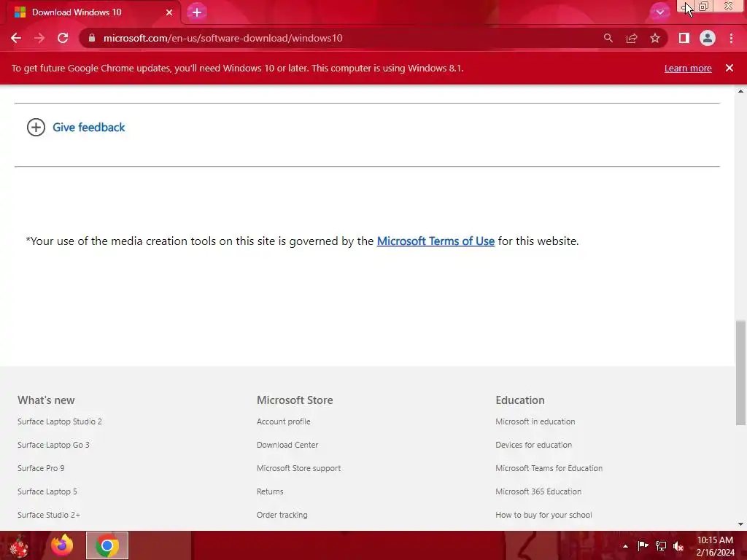The image size is (747, 560).
Task: Open the taskbar clock and date
Action: 715,546
